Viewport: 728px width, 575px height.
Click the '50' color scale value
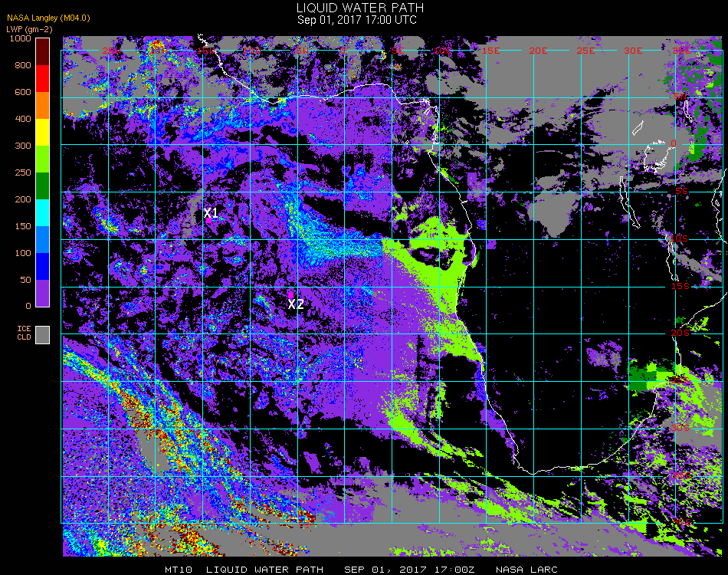25,280
